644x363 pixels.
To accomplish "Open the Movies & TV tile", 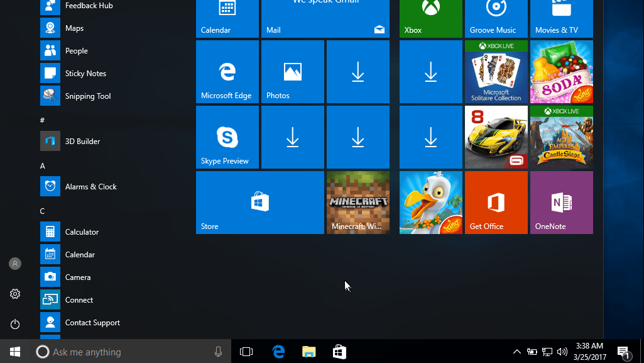I will click(x=562, y=18).
